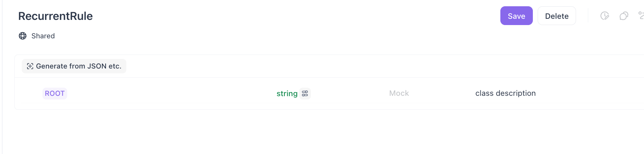Screen dimensions: 644x154
Task: Save the RecurrentRule schema
Action: 516,16
